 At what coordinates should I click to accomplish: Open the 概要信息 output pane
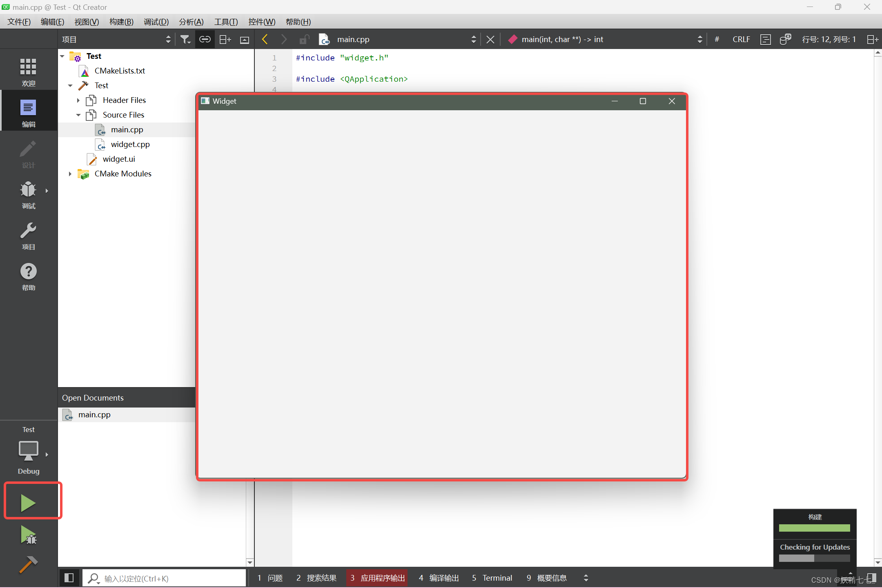point(547,578)
